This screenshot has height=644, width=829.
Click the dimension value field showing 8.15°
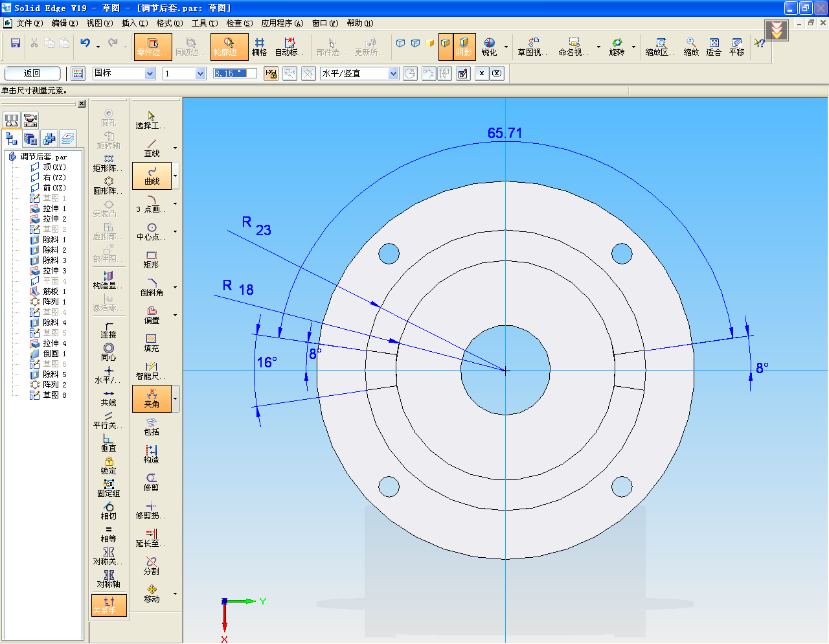[235, 73]
